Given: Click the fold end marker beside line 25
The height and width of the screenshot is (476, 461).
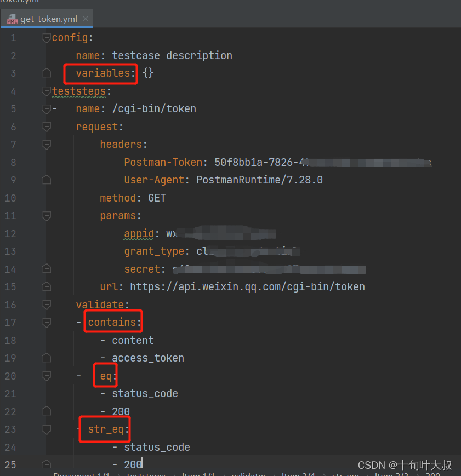Looking at the screenshot, I should click(x=47, y=464).
